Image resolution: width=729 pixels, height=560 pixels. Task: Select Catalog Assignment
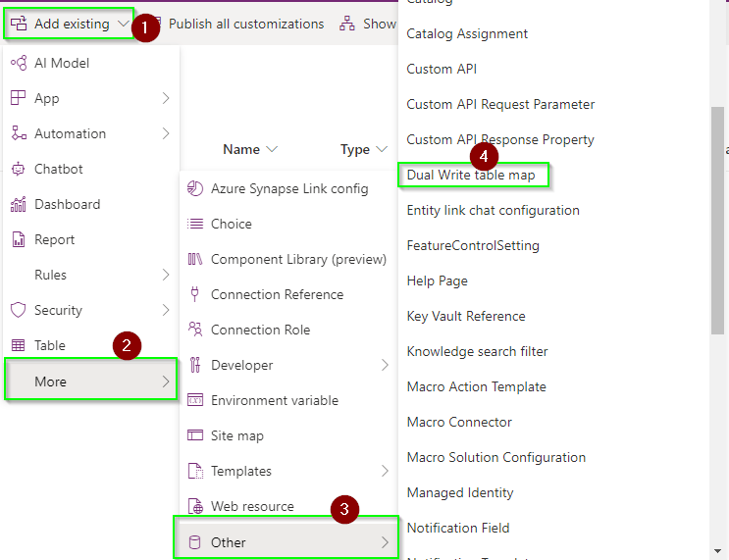click(467, 34)
